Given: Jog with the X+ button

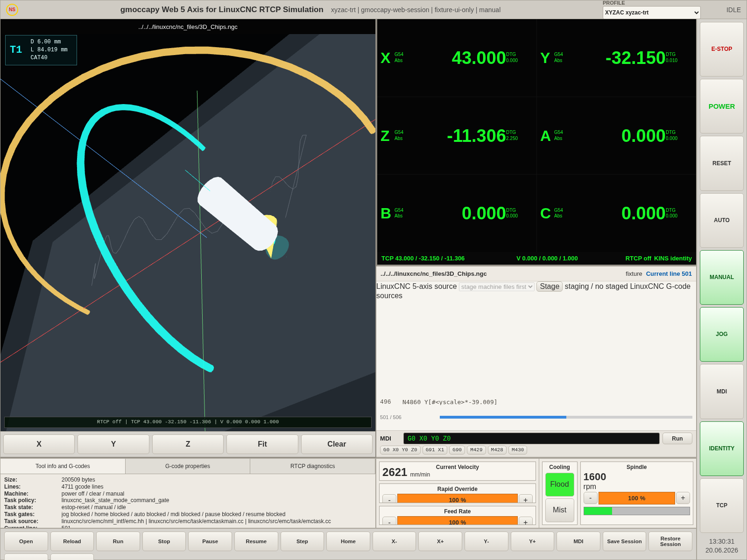Looking at the screenshot, I should [x=440, y=541].
